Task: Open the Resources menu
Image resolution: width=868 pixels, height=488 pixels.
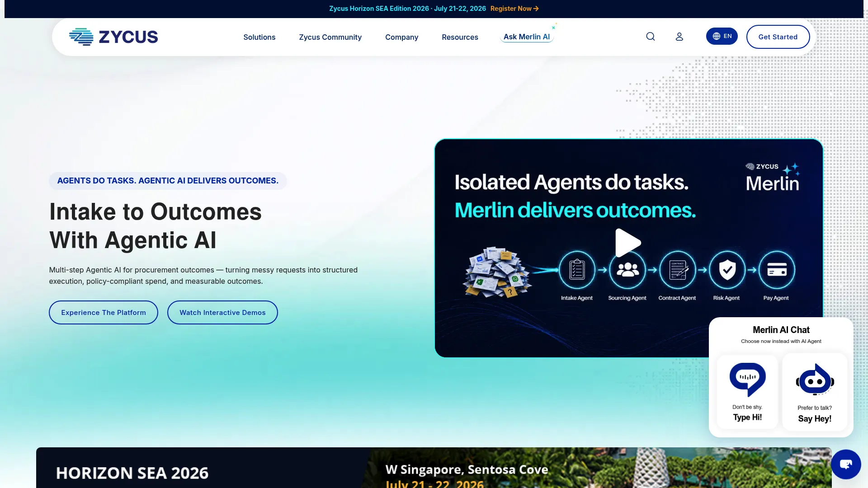Action: pyautogui.click(x=460, y=37)
